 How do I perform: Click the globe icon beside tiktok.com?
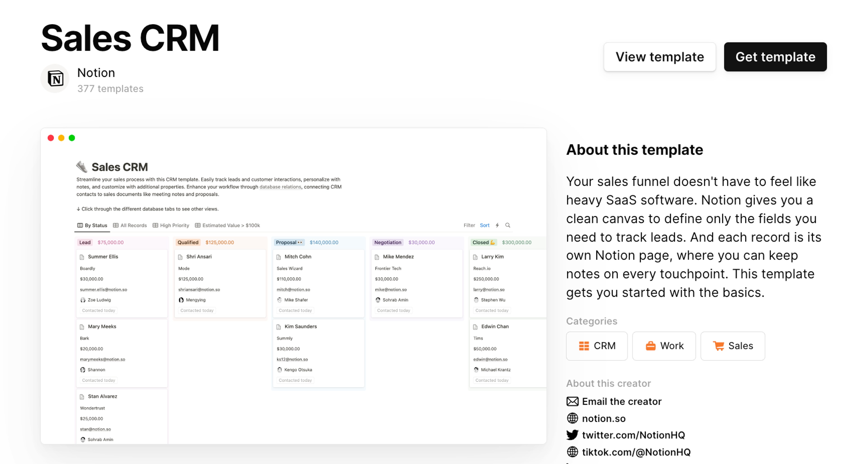click(x=572, y=452)
